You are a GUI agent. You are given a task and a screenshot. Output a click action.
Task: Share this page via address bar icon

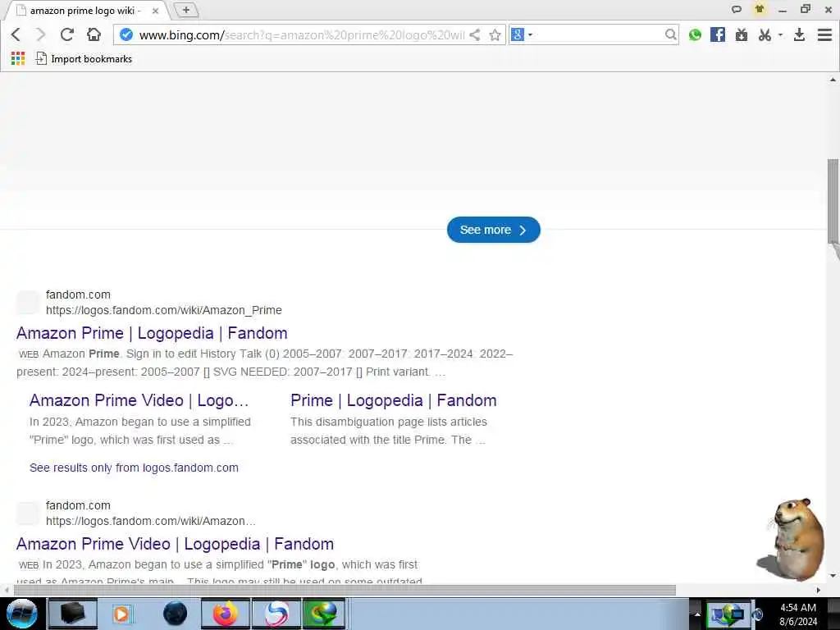pos(475,34)
